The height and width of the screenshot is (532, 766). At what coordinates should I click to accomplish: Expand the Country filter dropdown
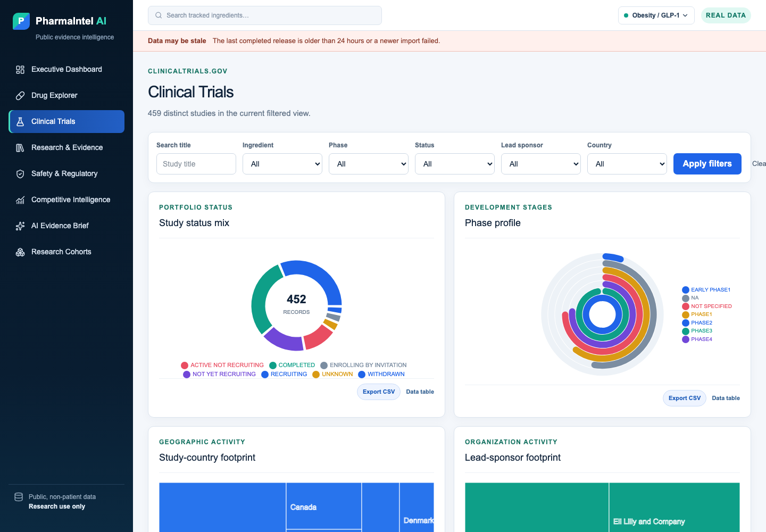coord(627,164)
